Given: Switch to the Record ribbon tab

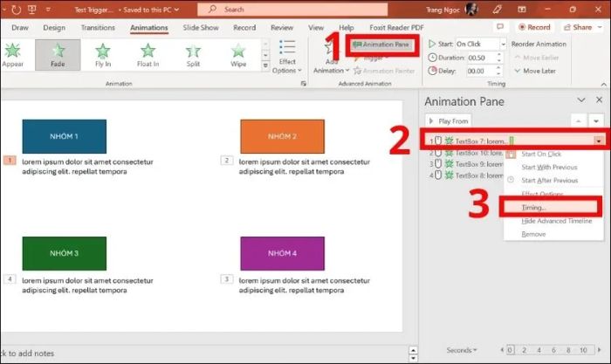Looking at the screenshot, I should coord(244,28).
